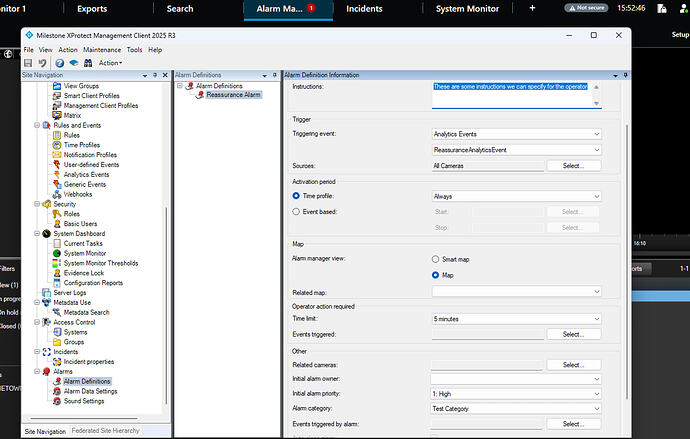
Task: Open the Time limit 5 minutes dropdown
Action: click(x=516, y=318)
